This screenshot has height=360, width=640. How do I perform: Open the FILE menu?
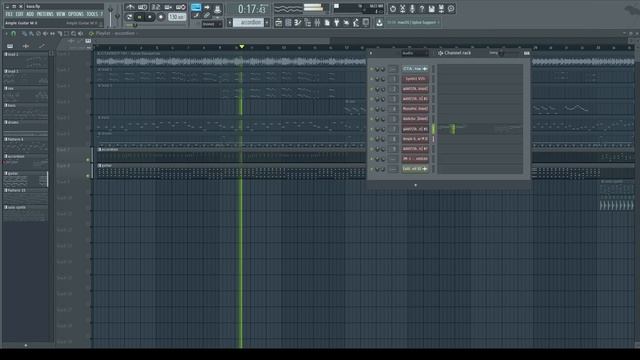tap(9, 14)
